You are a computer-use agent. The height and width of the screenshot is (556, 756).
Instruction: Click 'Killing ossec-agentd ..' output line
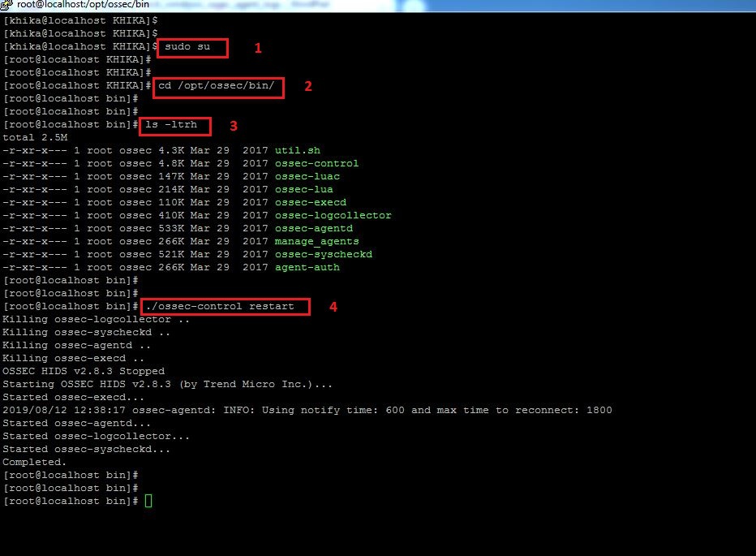tap(77, 346)
